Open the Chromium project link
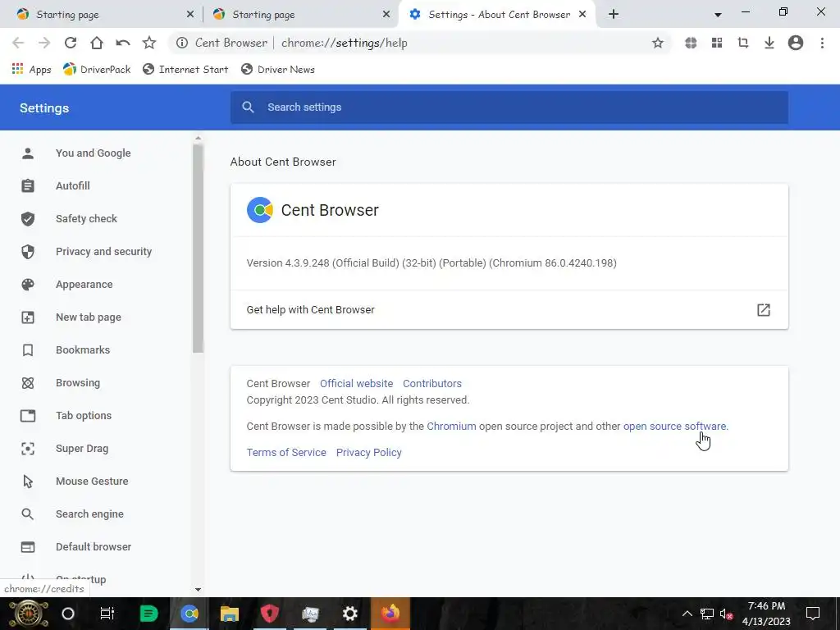This screenshot has width=840, height=630. coord(451,427)
